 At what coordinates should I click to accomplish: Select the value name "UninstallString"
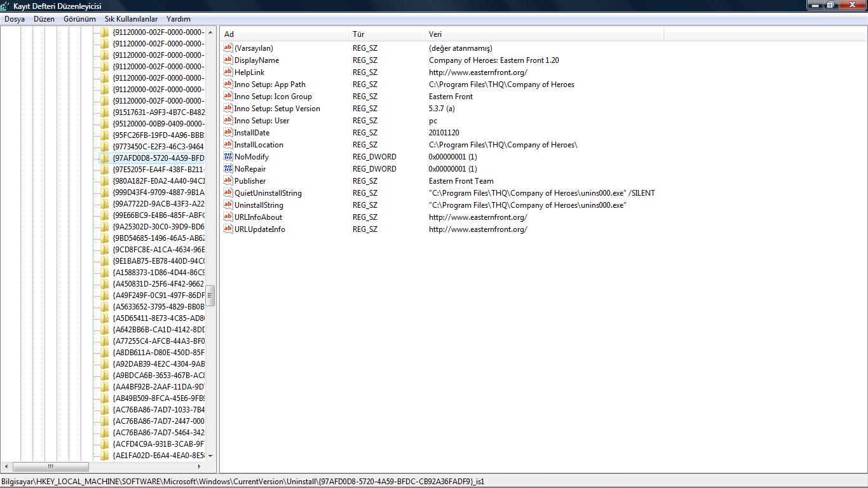259,205
